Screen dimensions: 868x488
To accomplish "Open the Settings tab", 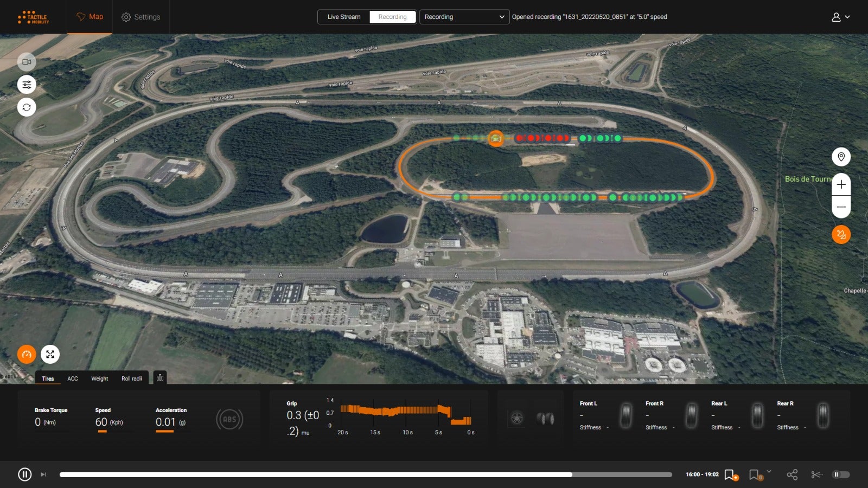I will point(141,17).
